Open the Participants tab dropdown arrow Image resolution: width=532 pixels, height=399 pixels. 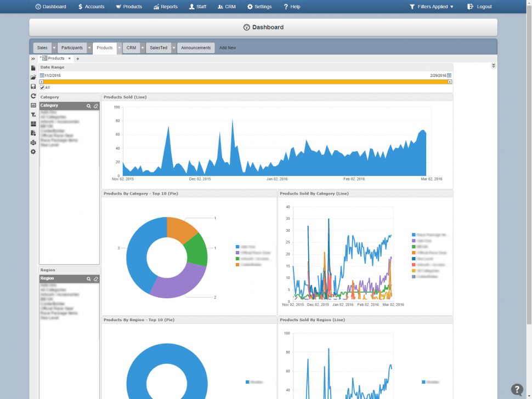click(x=89, y=48)
